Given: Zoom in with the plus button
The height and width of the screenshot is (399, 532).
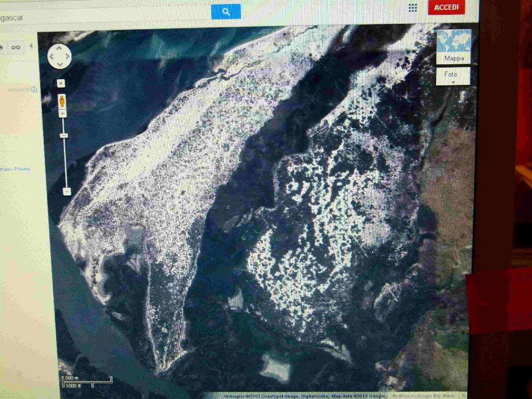Looking at the screenshot, I should pyautogui.click(x=63, y=113).
